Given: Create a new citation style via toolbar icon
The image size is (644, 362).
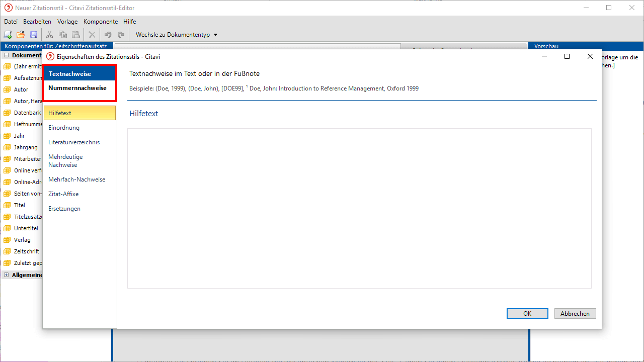Looking at the screenshot, I should click(8, 35).
